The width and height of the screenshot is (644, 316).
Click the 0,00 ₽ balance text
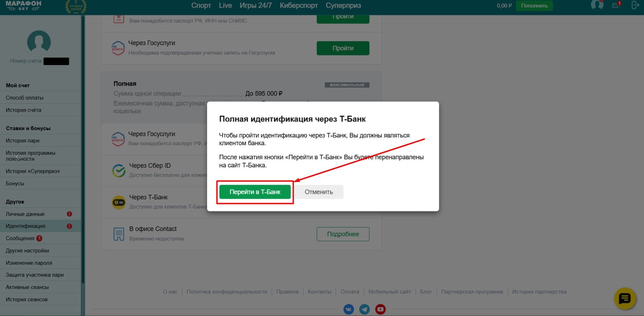coord(504,5)
